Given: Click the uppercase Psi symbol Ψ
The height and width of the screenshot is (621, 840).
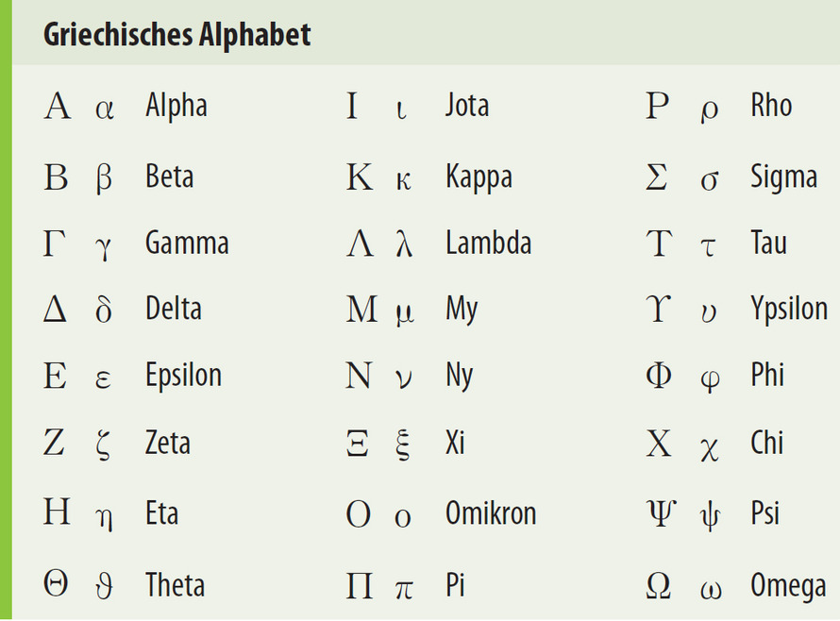Looking at the screenshot, I should click(x=661, y=512).
